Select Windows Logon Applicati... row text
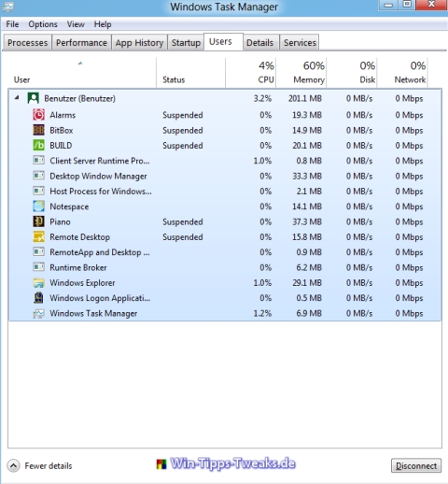Screen dimensions: 448x484 pos(100,298)
